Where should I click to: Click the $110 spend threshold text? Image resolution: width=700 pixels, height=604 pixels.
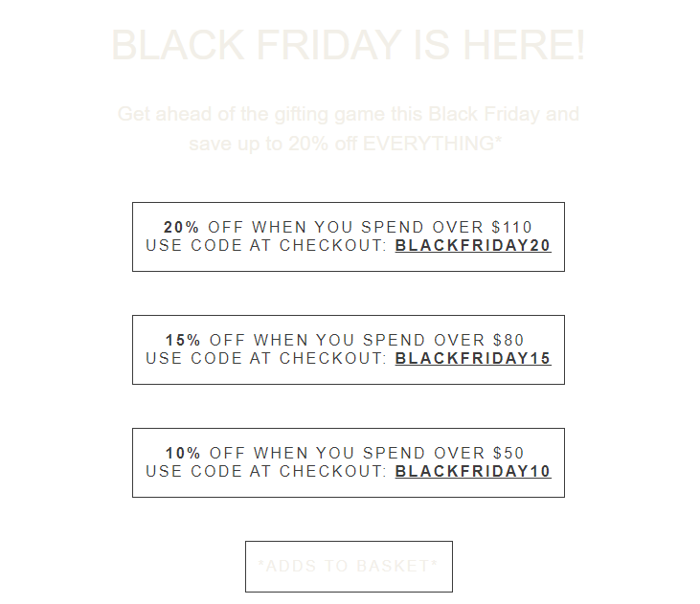(x=512, y=227)
